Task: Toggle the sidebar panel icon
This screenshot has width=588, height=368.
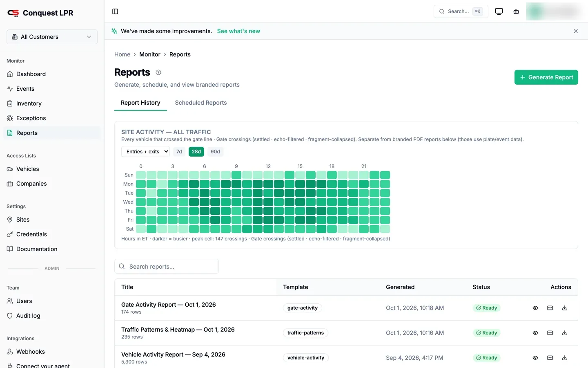Action: [115, 11]
